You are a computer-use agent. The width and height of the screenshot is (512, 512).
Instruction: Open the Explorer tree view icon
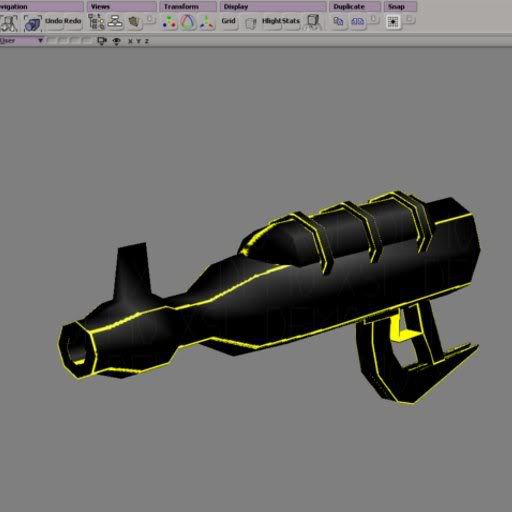(96, 22)
